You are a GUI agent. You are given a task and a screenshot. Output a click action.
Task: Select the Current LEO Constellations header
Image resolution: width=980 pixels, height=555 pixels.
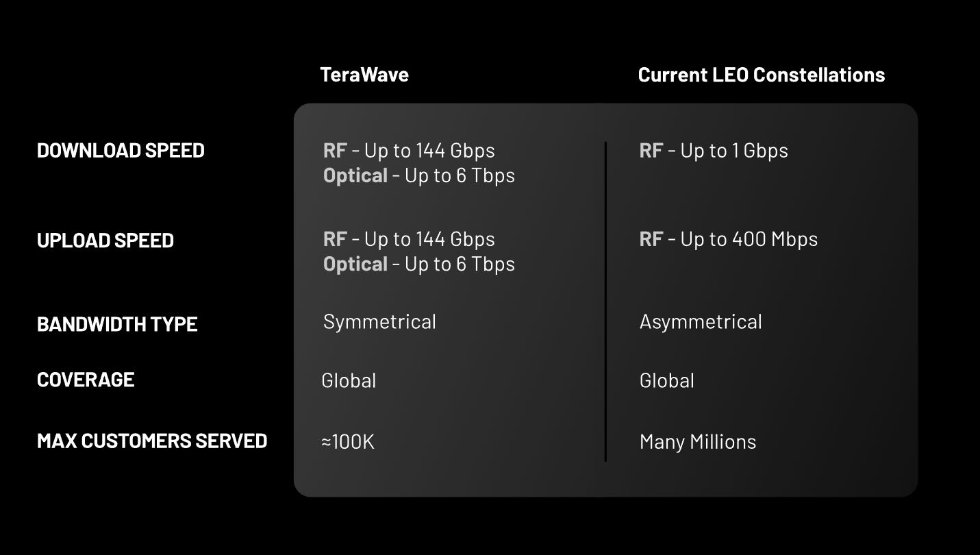[761, 75]
